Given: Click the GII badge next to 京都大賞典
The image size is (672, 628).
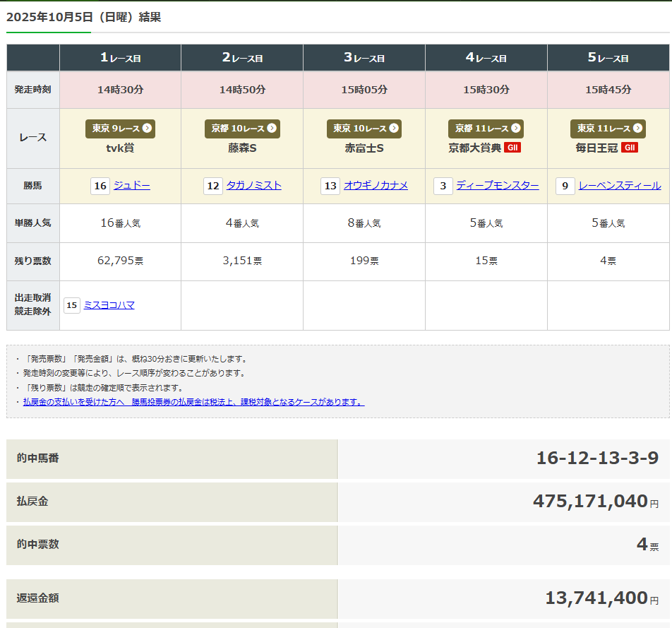Looking at the screenshot, I should [512, 148].
